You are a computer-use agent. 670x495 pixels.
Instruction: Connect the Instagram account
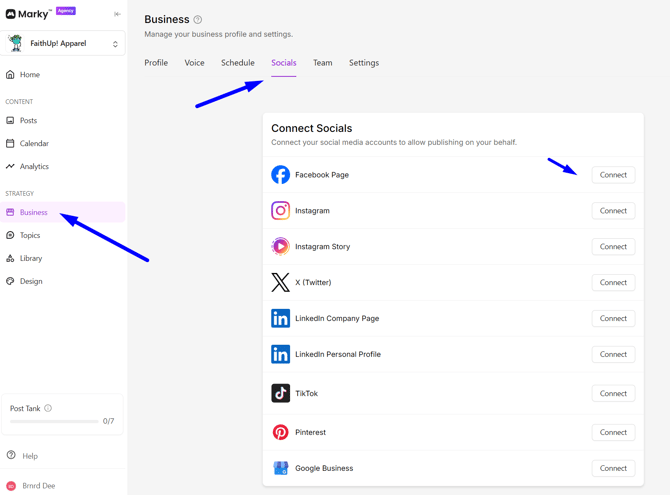click(613, 211)
